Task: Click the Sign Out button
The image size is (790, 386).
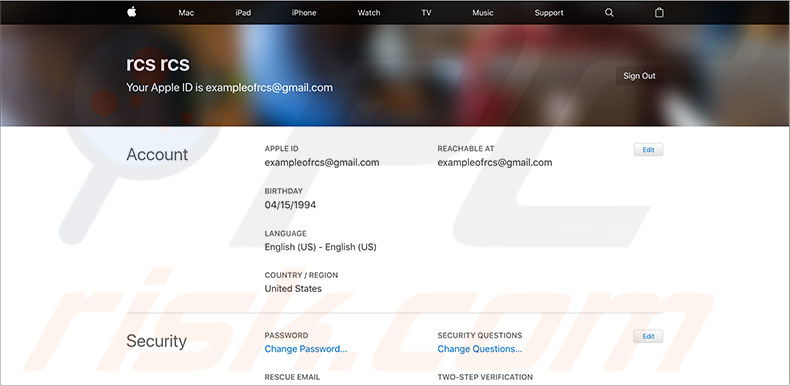Action: (x=639, y=76)
